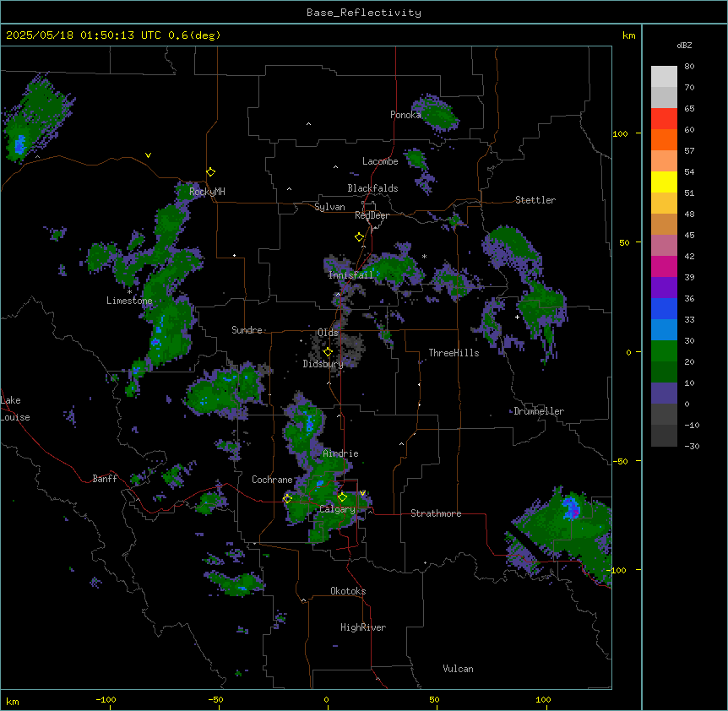Click the Olds label
Viewport: 728px width, 711px height.
[x=328, y=333]
